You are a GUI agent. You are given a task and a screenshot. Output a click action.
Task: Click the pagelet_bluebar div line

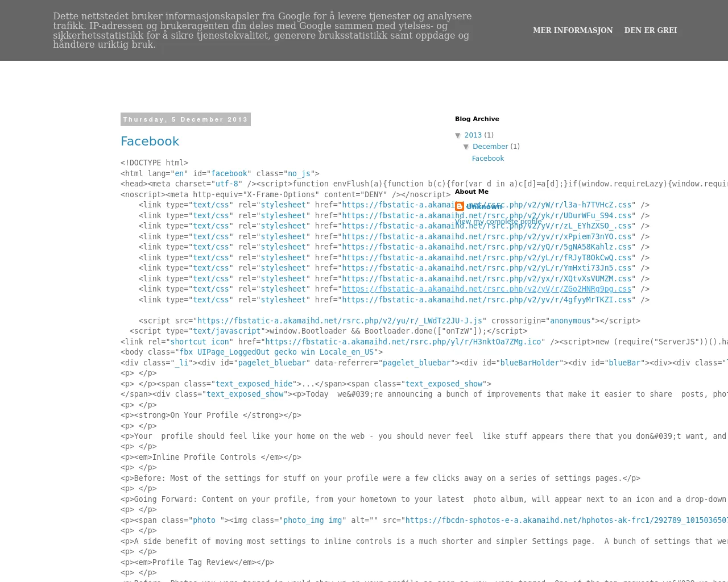coord(424,363)
